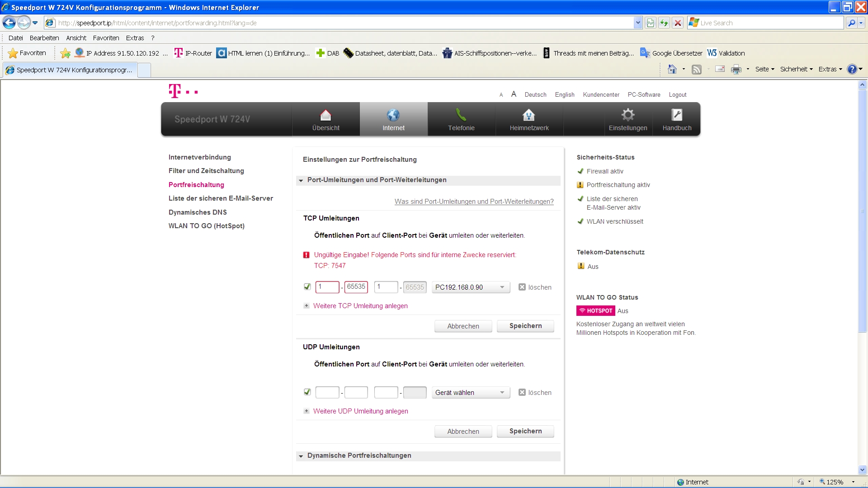This screenshot has height=488, width=868.
Task: Click the HOTSPOT badge icon
Action: (595, 311)
